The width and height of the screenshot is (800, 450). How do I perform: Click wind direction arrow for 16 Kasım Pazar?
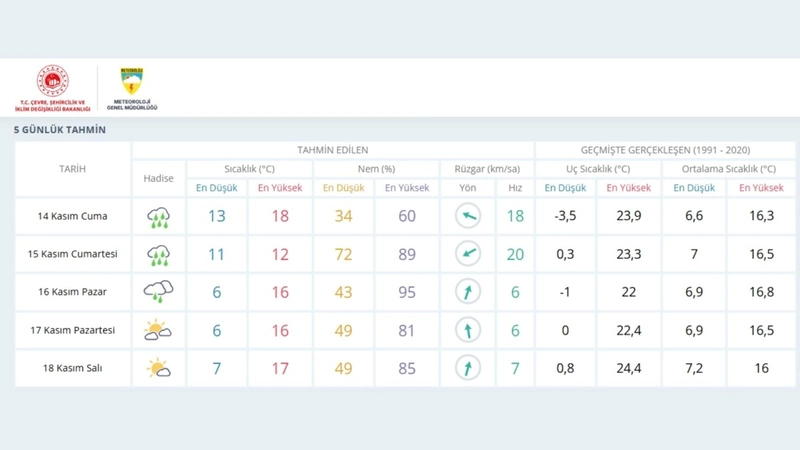(467, 292)
